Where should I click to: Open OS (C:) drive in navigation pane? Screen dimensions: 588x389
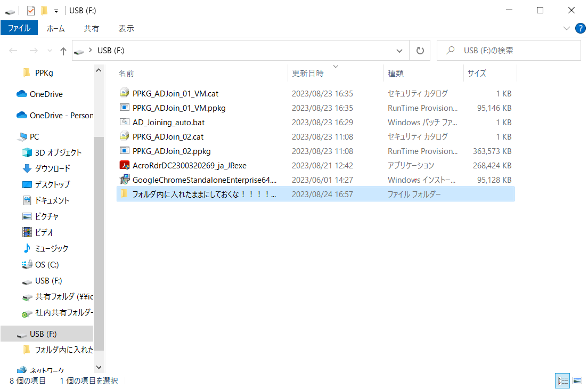47,265
